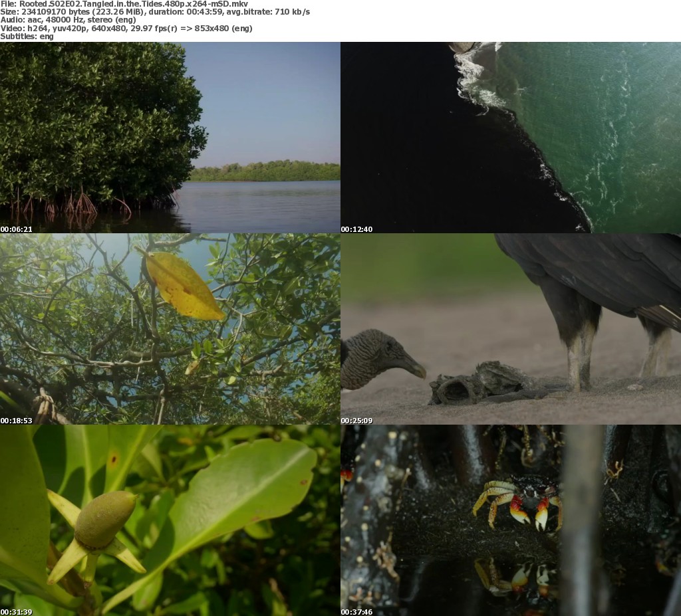This screenshot has height=616, width=681.
Task: Click the Size and duration info line
Action: point(154,12)
